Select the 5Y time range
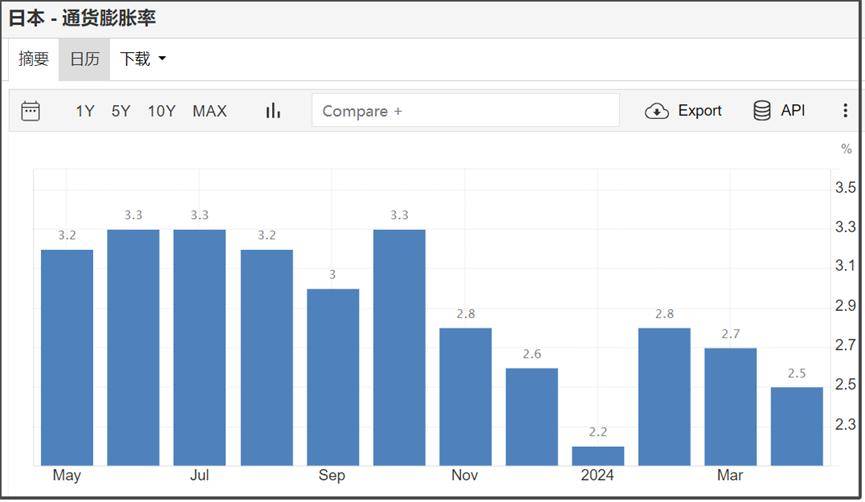 click(x=121, y=111)
